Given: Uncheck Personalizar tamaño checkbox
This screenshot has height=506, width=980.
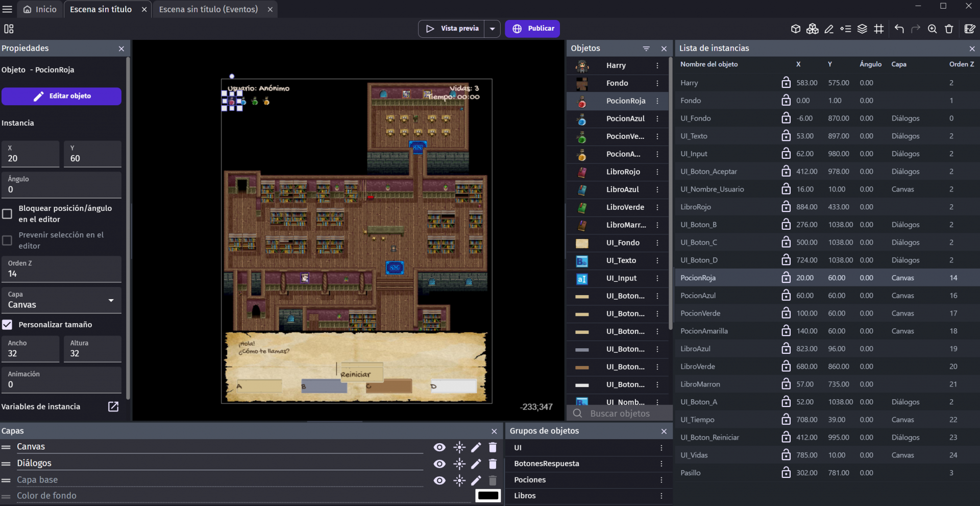Looking at the screenshot, I should (8, 325).
